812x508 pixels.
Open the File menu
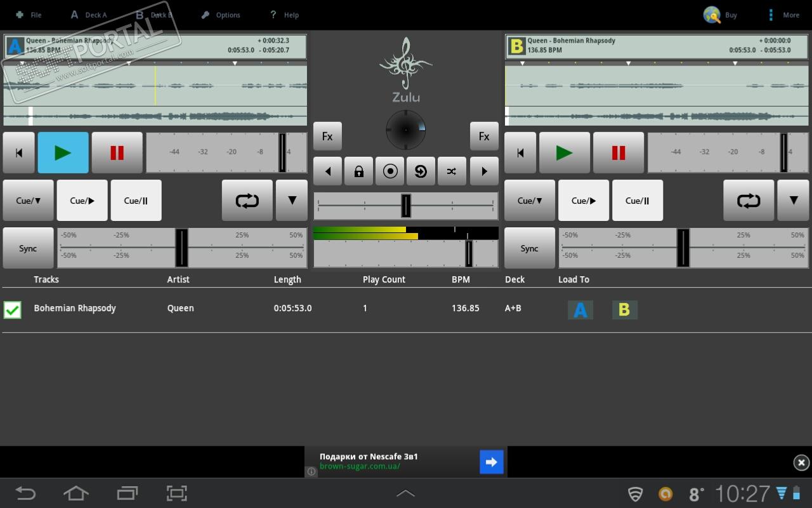click(x=29, y=15)
